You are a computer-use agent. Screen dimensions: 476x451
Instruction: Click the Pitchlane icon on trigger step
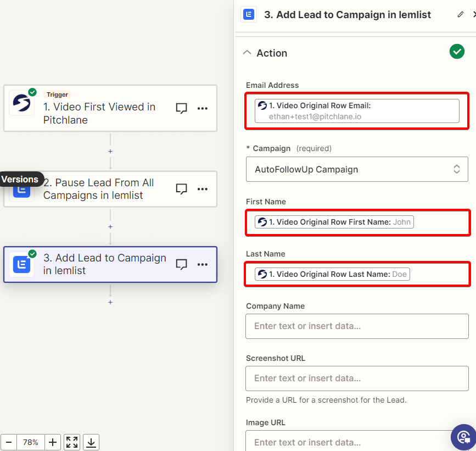click(21, 103)
